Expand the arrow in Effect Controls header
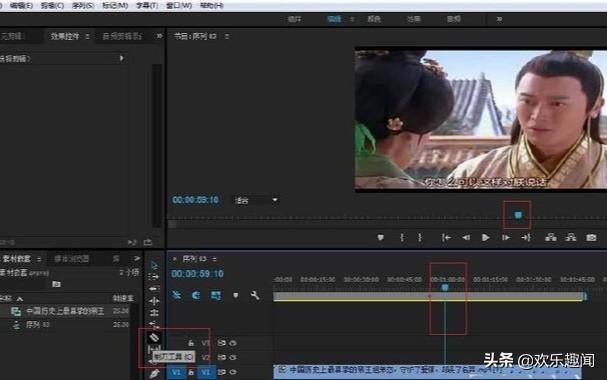The width and height of the screenshot is (607, 380). click(122, 58)
